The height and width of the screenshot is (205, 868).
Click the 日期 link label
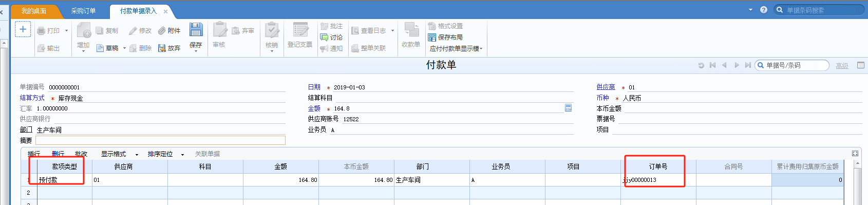[x=314, y=87]
